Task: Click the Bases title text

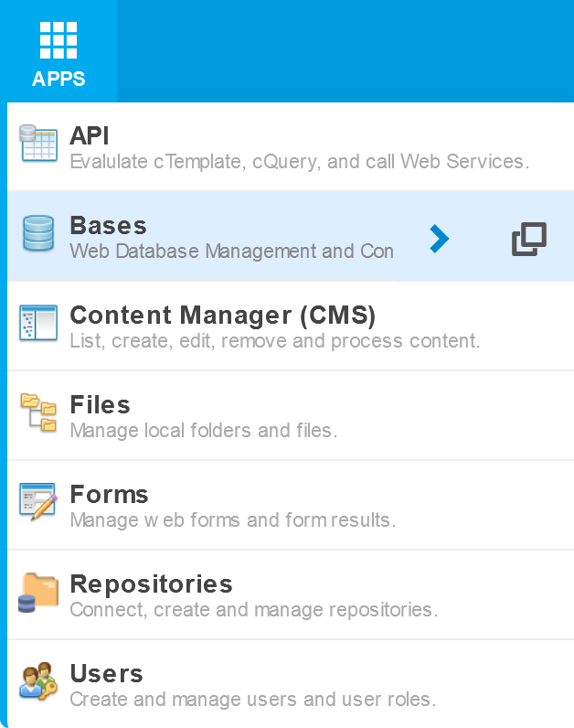Action: pyautogui.click(x=108, y=226)
